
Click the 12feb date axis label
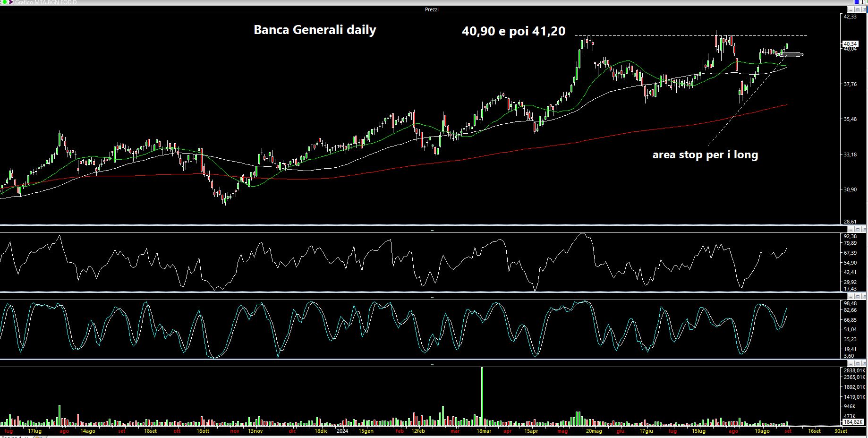pos(418,431)
